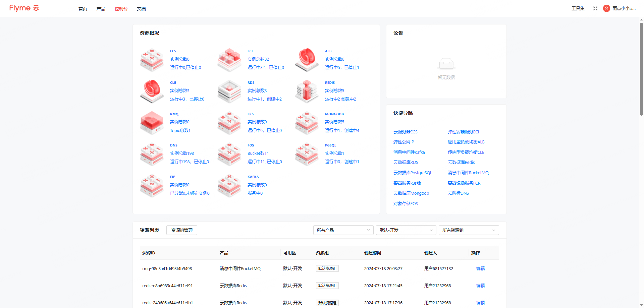Click the ALB load balancer icon
The height and width of the screenshot is (308, 644).
tap(307, 60)
